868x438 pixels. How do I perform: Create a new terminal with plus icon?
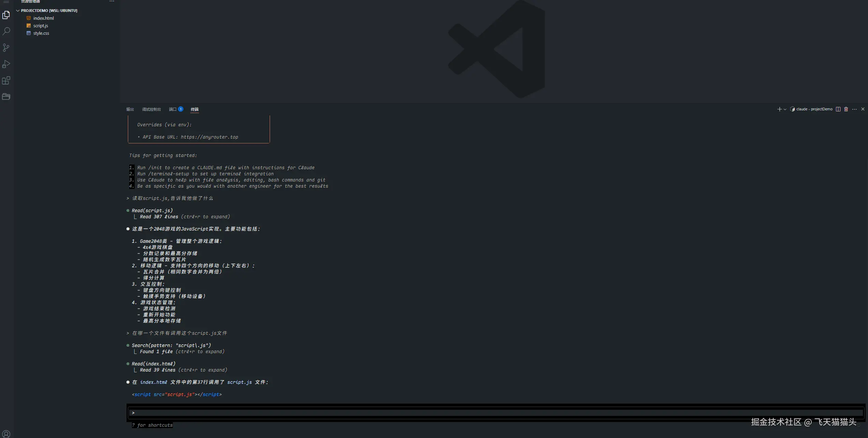(779, 109)
